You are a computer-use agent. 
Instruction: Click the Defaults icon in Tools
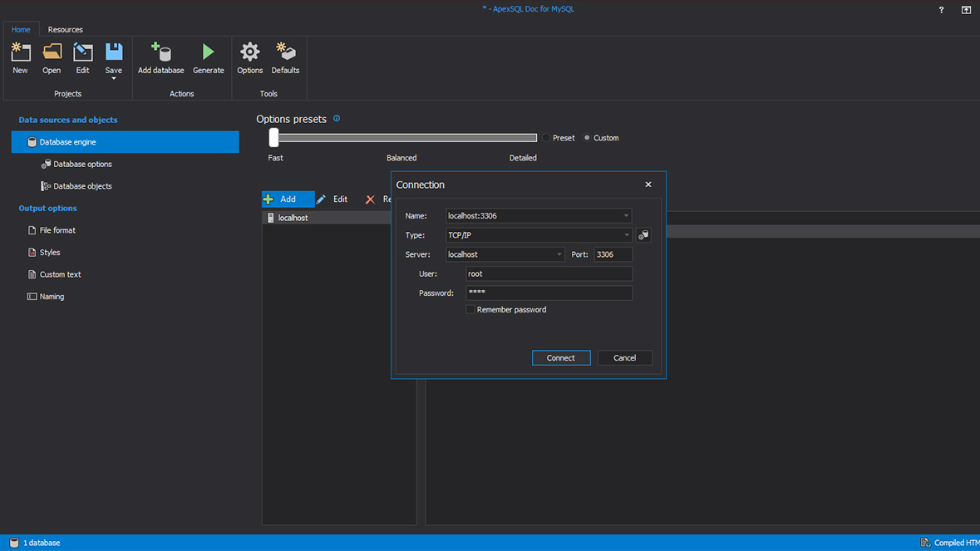(x=285, y=53)
